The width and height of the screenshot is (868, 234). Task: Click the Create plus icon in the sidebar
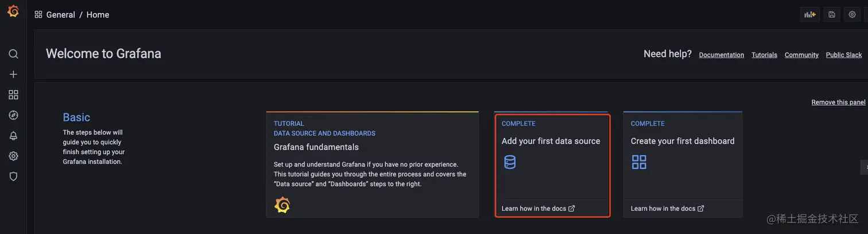(13, 74)
